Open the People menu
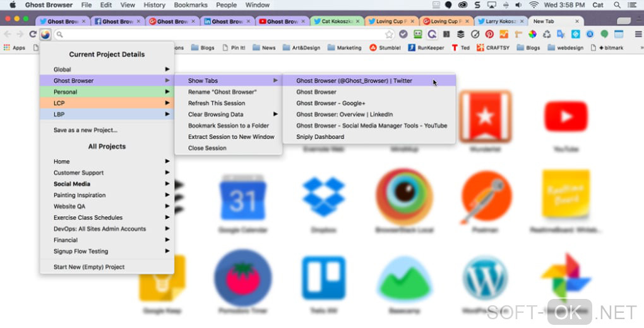Viewport: 644px width, 328px height. (x=226, y=5)
